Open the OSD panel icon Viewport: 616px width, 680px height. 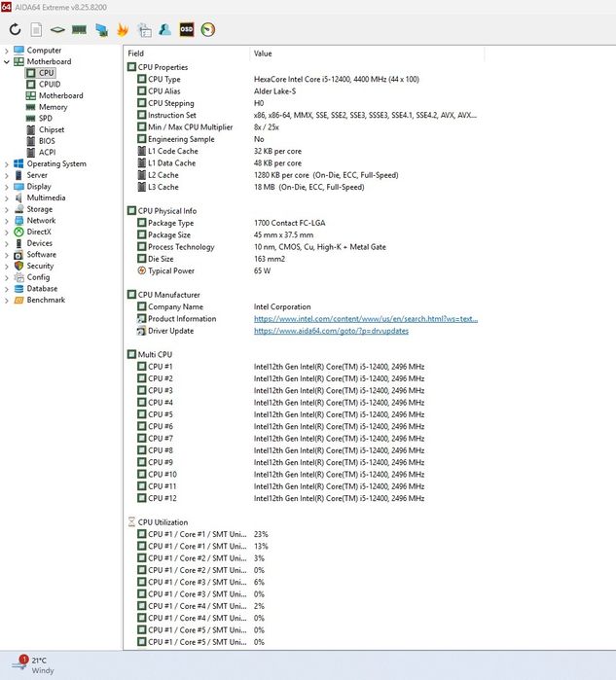(x=187, y=29)
